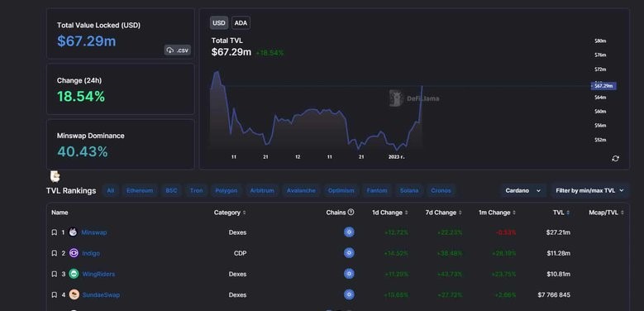Click the Cardano chain icon in Minswap row
This screenshot has width=644, height=311.
[x=349, y=232]
